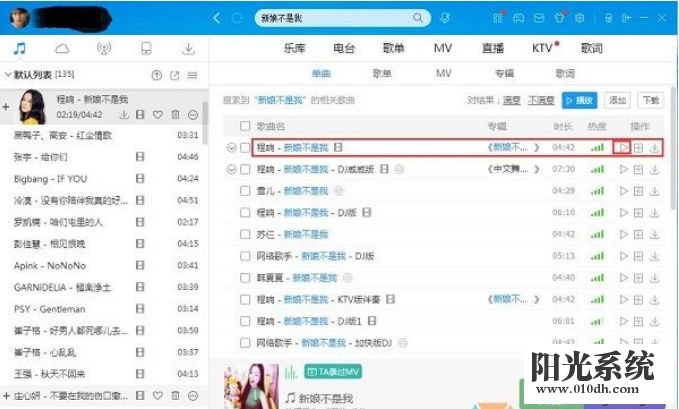Select Bigbang - IF YOU in playlist
The height and width of the screenshot is (409, 679).
(50, 179)
